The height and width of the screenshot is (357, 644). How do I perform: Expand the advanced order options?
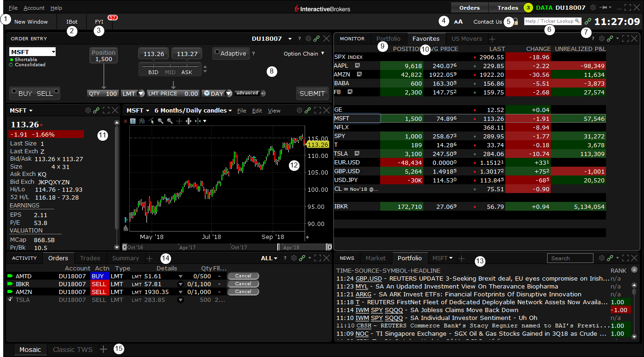click(250, 93)
